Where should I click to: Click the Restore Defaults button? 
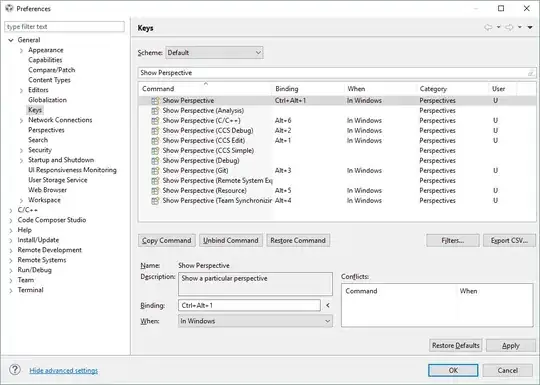point(455,345)
